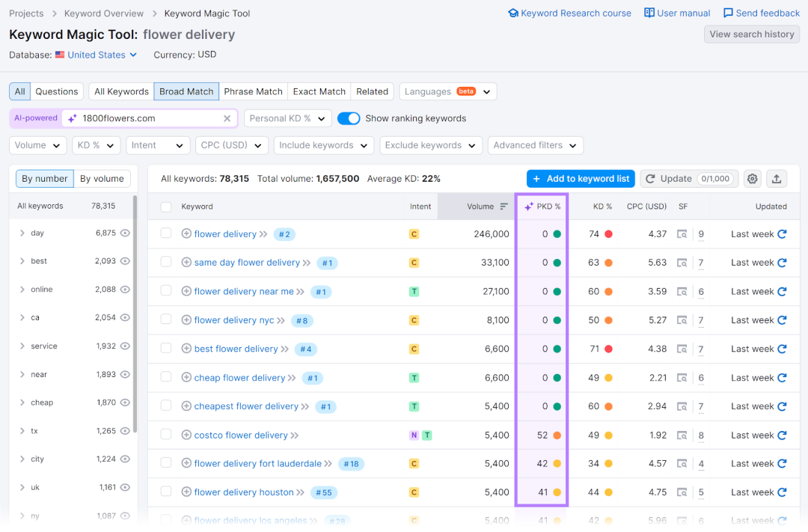This screenshot has height=532, width=808.
Task: Click the Volume column sort icon
Action: click(504, 207)
